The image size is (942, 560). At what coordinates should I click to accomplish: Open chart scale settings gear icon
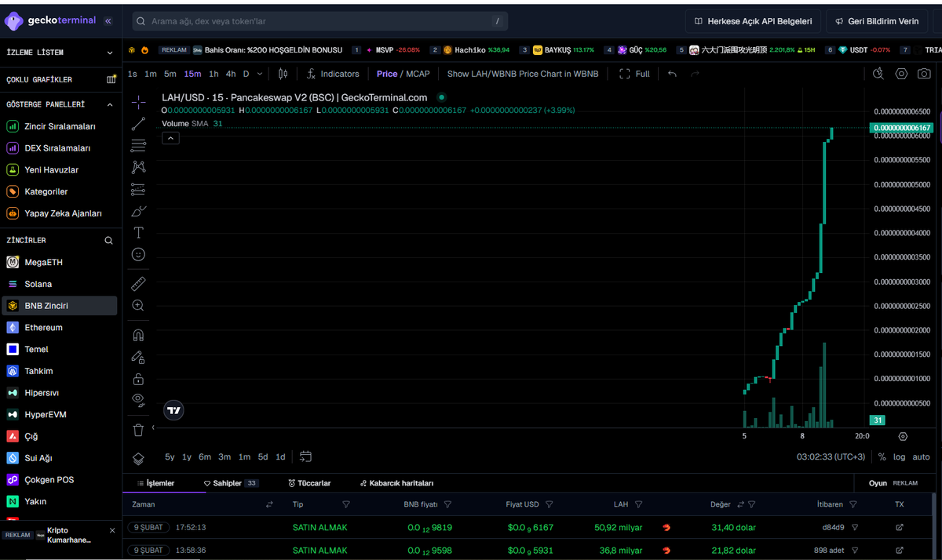903,436
